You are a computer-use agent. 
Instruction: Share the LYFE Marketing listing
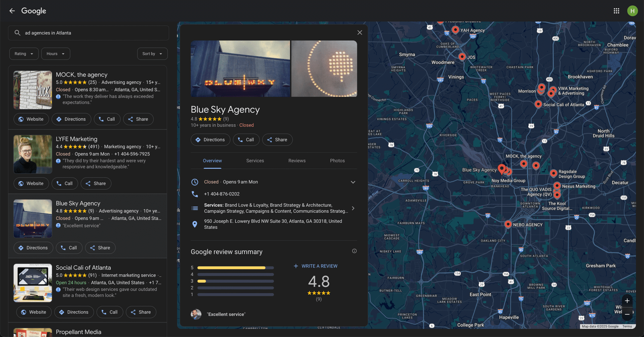(96, 183)
